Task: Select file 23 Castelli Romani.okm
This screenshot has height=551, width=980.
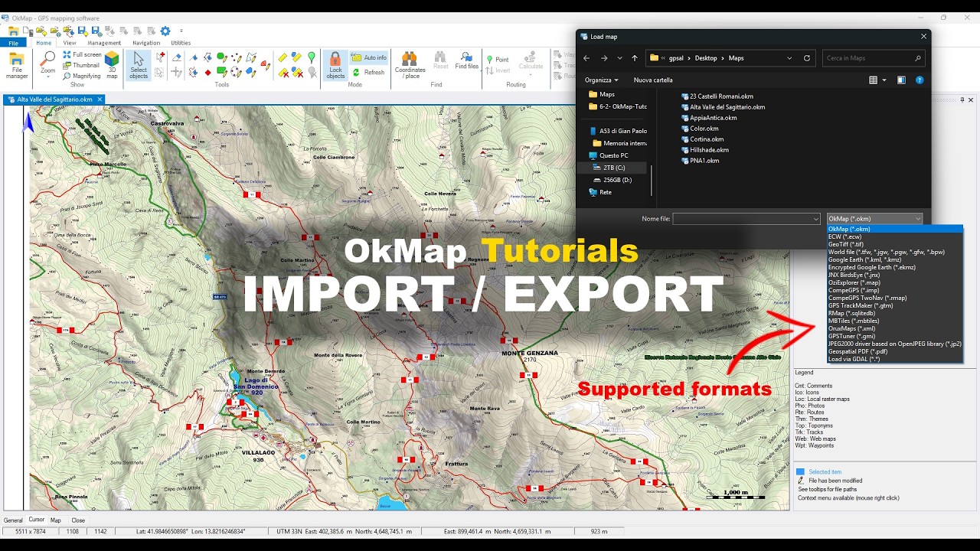Action: coord(717,96)
